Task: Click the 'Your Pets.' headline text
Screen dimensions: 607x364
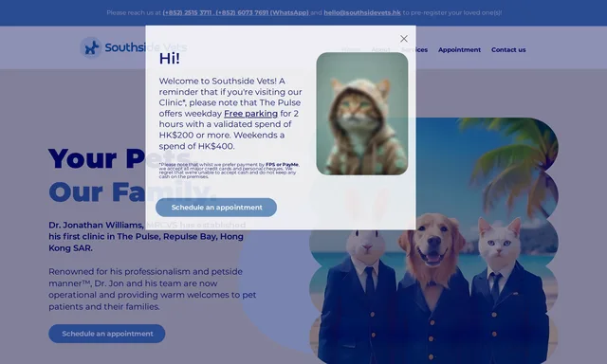Action: pyautogui.click(x=123, y=158)
